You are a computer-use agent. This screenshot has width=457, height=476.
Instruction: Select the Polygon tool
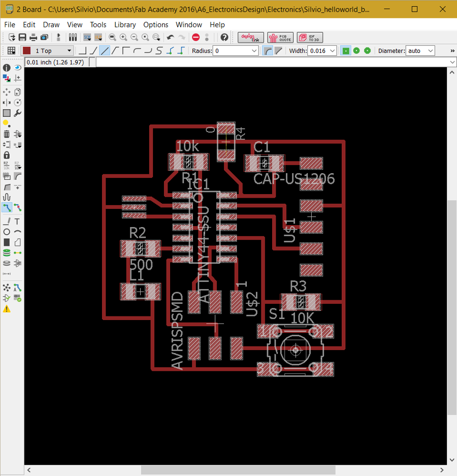(x=18, y=242)
